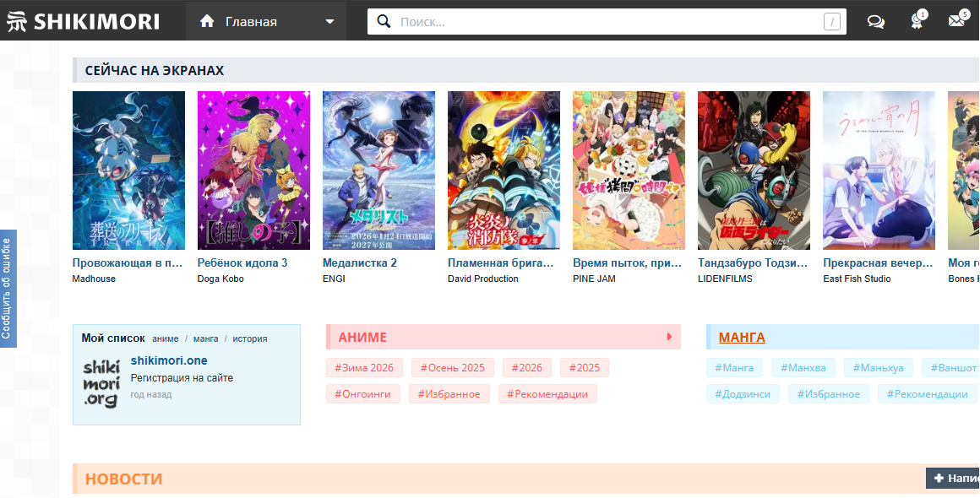Click the arrow on the АНИМЕ header
This screenshot has width=980, height=498.
[669, 337]
